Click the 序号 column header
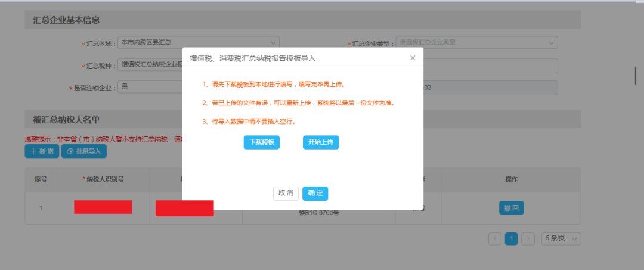The image size is (644, 270). pos(41,179)
